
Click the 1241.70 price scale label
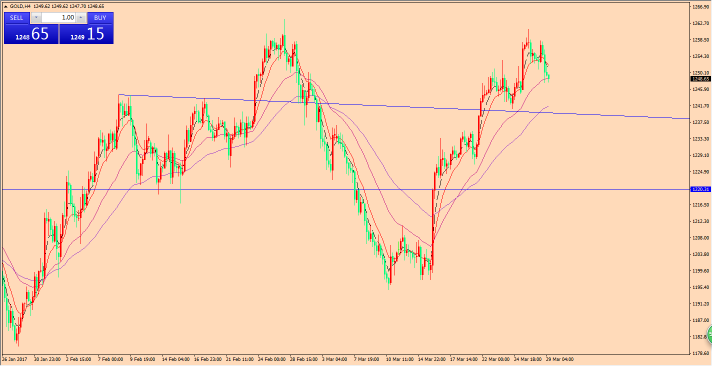[700, 106]
